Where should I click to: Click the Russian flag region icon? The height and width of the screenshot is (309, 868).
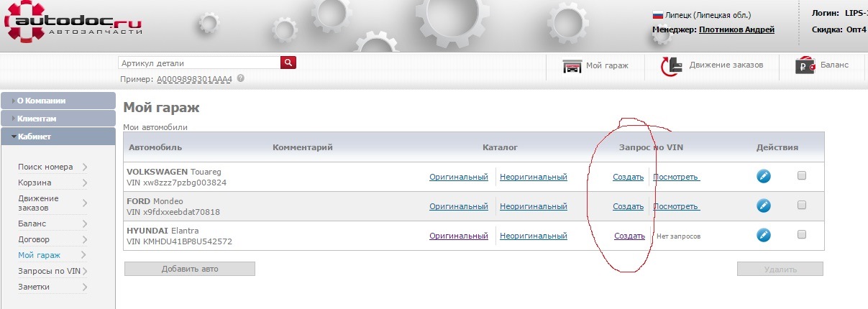pos(657,14)
